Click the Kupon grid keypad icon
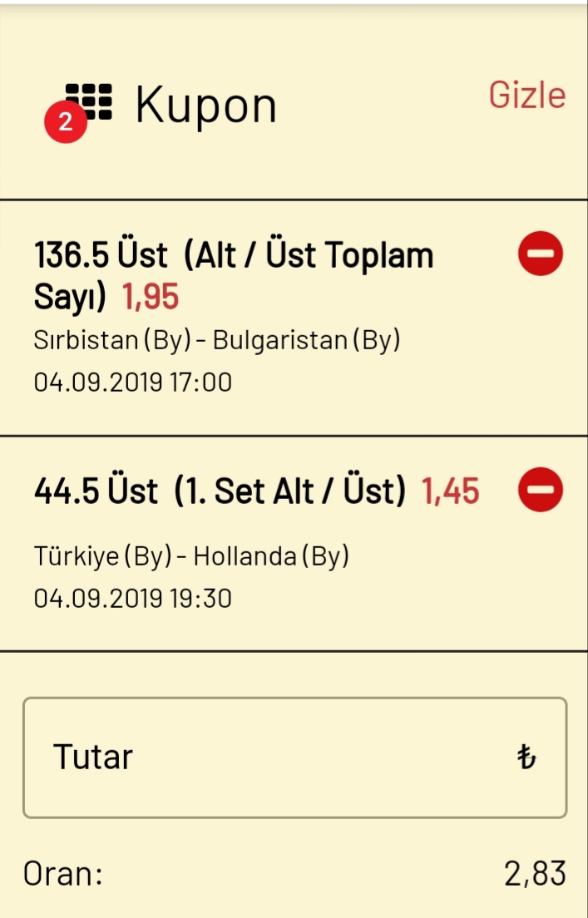The width and height of the screenshot is (588, 918). coord(88,101)
